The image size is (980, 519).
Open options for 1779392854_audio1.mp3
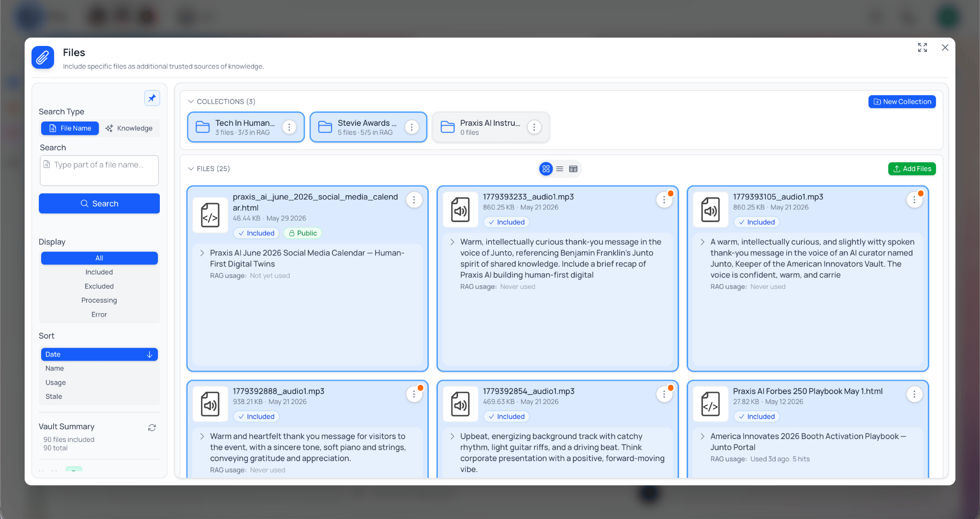(x=664, y=394)
